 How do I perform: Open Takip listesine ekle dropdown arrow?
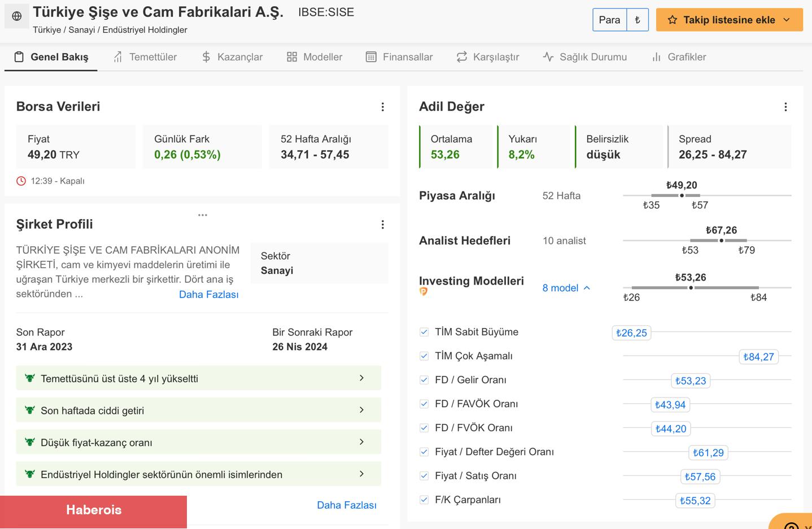tap(787, 20)
